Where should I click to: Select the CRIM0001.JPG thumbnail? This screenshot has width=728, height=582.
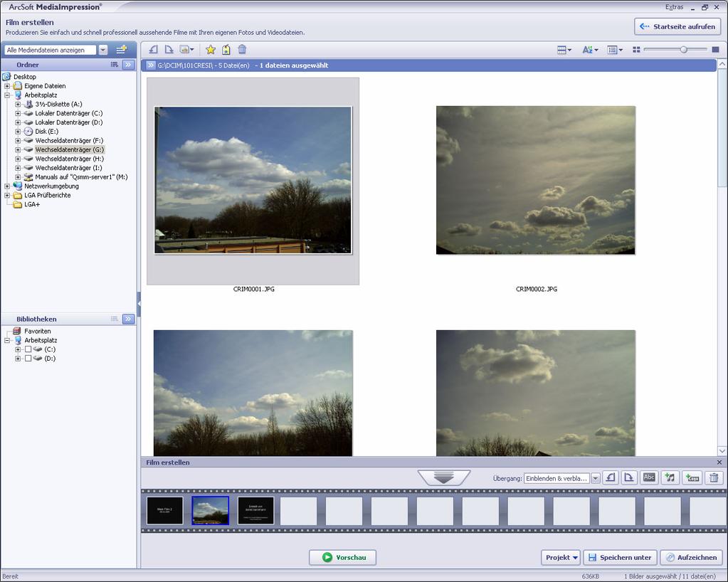point(253,181)
